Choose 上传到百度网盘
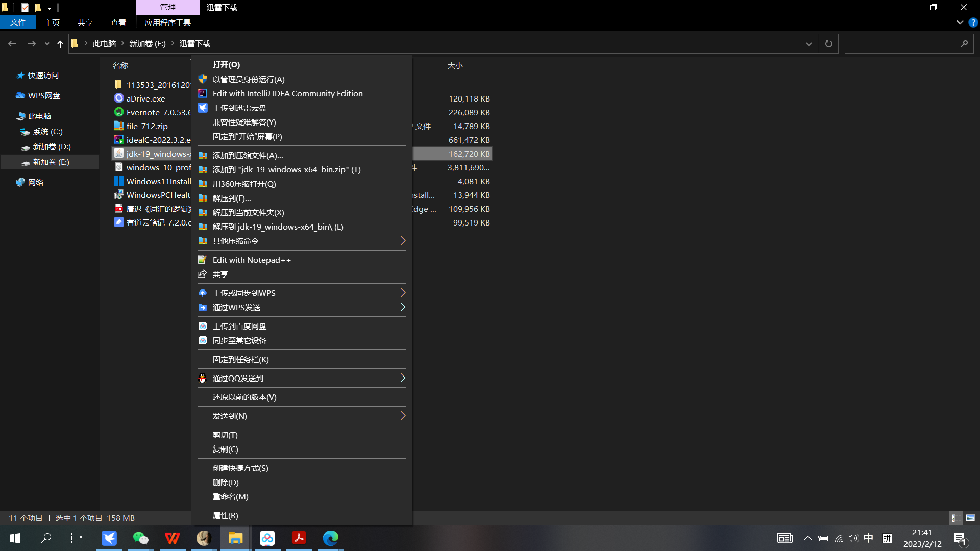The height and width of the screenshot is (551, 980). click(x=301, y=326)
